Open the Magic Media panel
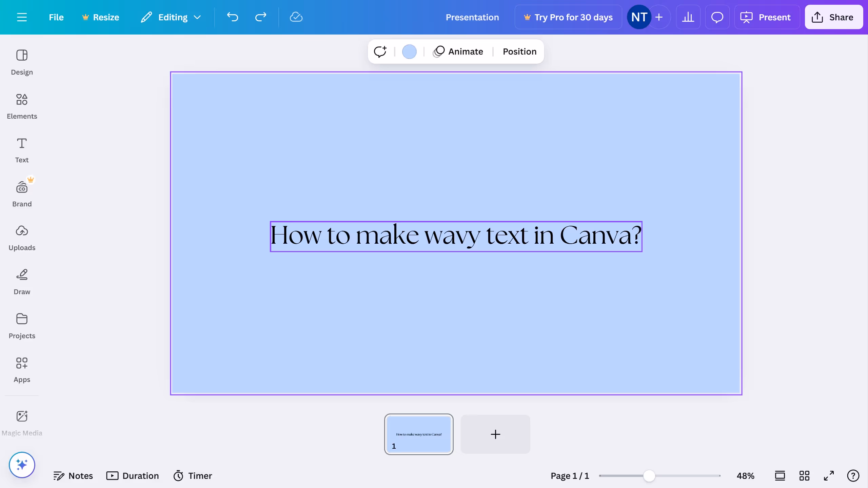Image resolution: width=868 pixels, height=488 pixels. [x=22, y=423]
